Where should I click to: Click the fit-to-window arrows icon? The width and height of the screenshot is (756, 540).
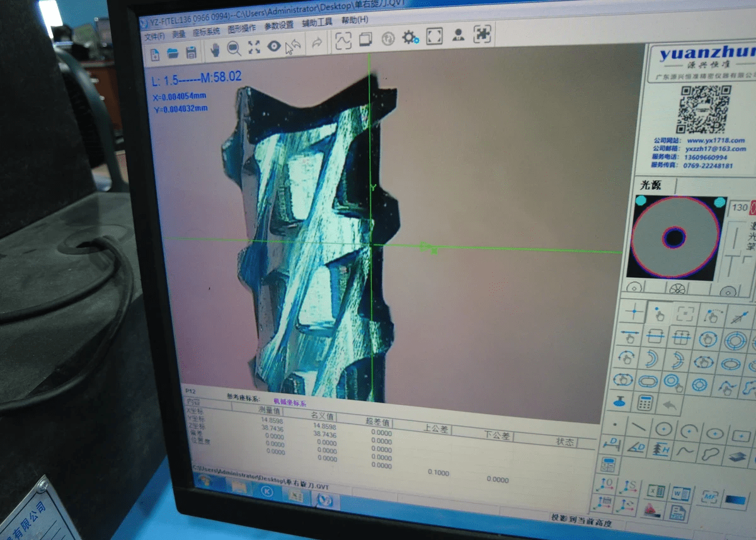point(254,48)
